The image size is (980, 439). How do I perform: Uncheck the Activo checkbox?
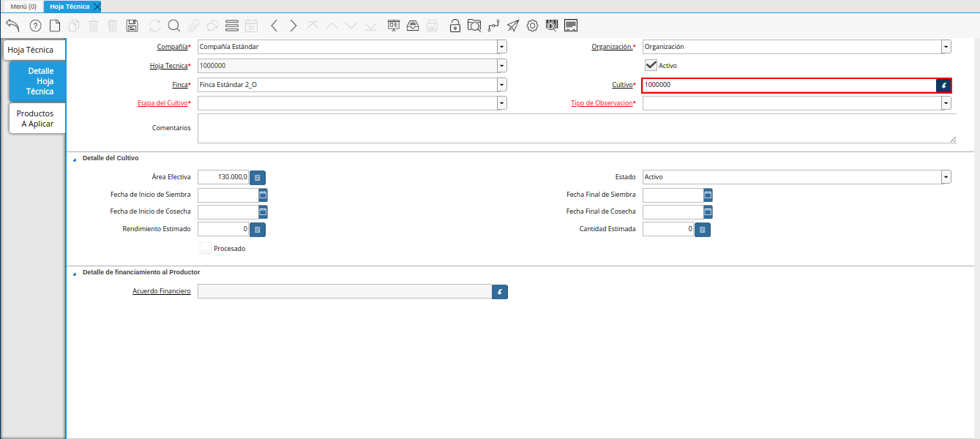tap(650, 65)
